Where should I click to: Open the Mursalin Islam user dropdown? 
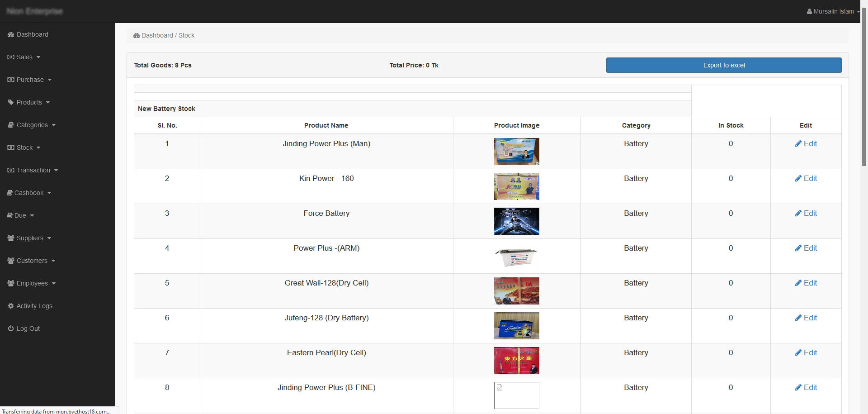pyautogui.click(x=833, y=11)
